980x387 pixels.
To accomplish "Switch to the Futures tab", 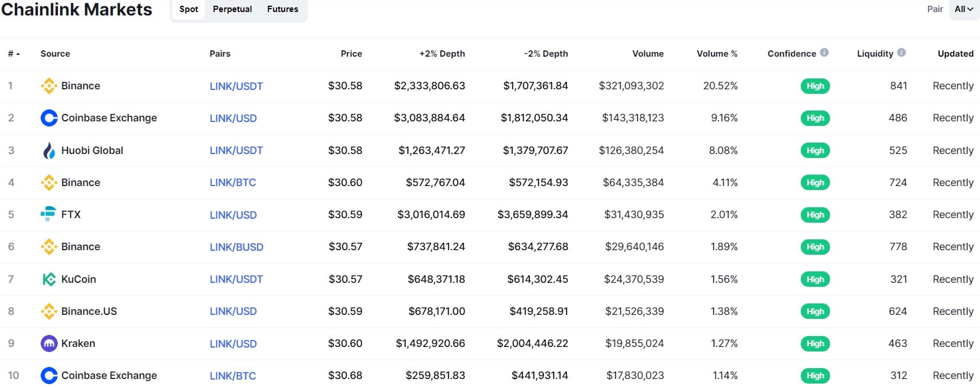I will tap(283, 9).
